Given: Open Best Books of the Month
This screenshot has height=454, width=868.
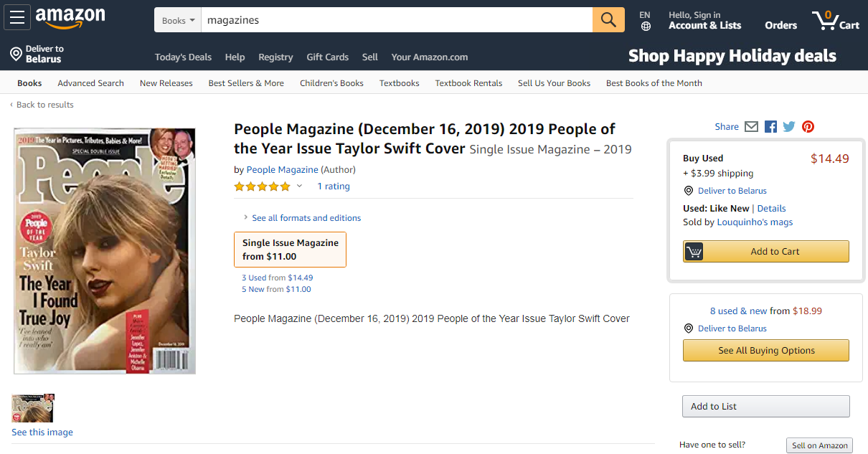Looking at the screenshot, I should (x=654, y=83).
